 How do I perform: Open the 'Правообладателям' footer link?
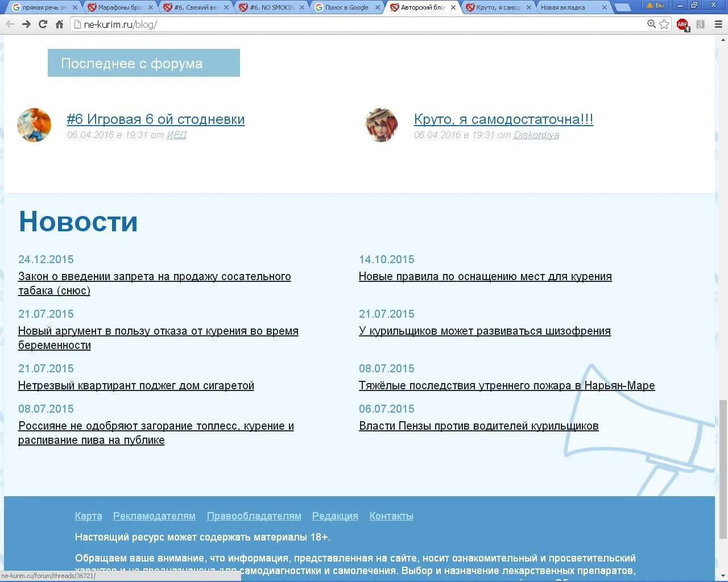tap(254, 516)
